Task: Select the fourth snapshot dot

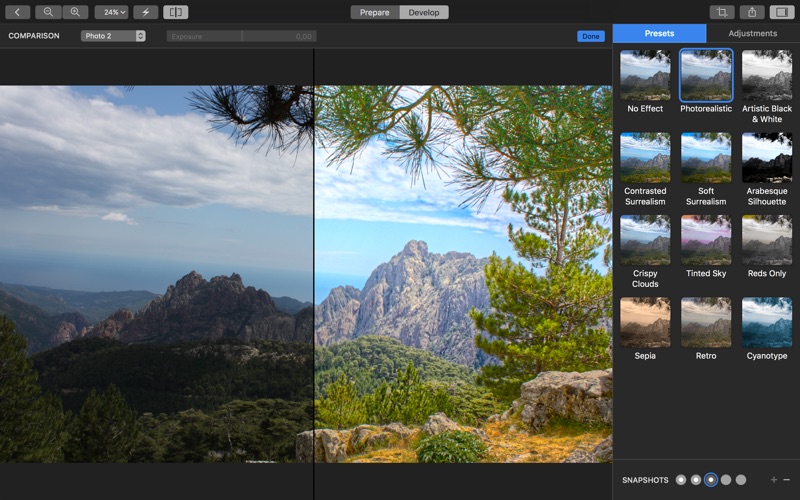Action: click(x=726, y=480)
